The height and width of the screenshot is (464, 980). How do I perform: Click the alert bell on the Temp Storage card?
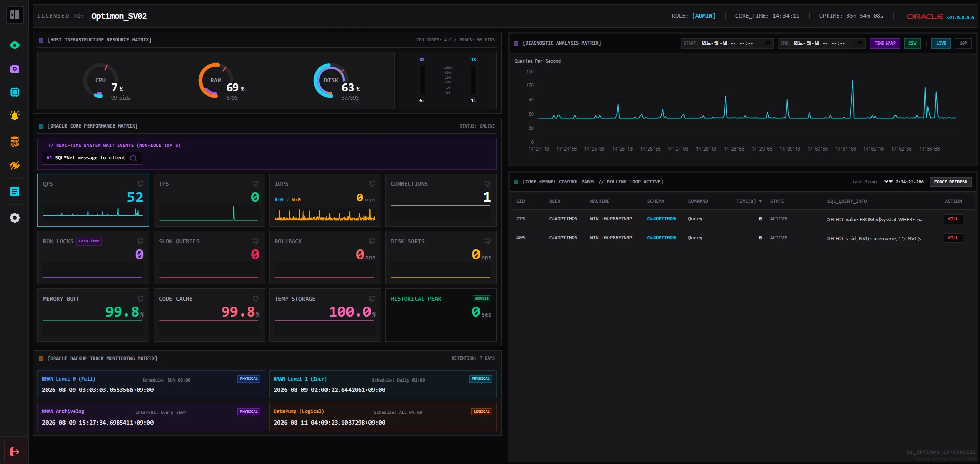[372, 299]
